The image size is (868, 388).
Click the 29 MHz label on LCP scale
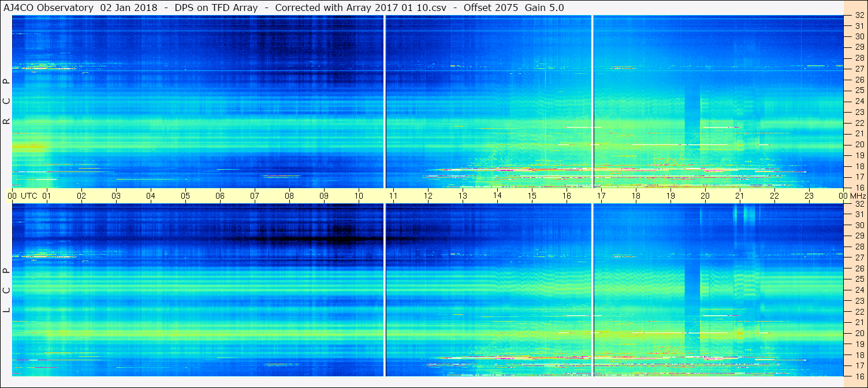tap(859, 236)
